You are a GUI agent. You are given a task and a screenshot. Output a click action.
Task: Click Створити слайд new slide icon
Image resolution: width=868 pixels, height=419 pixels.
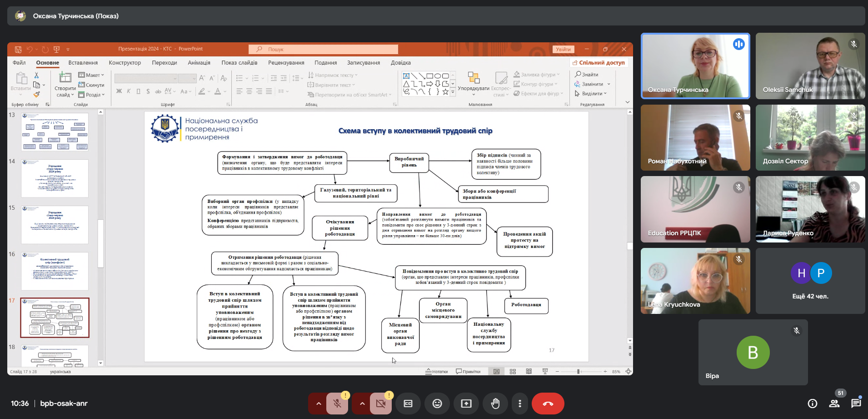65,77
